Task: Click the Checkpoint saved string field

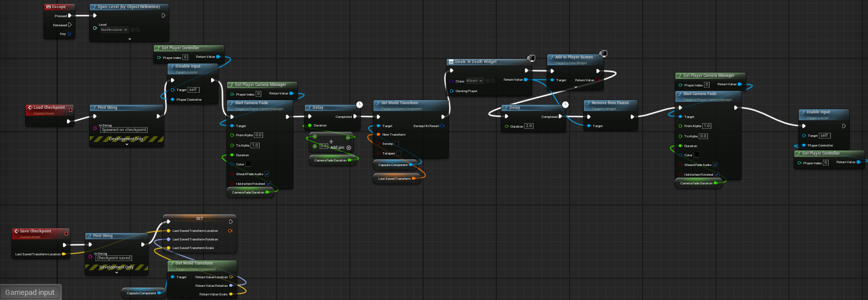Action: [x=114, y=258]
